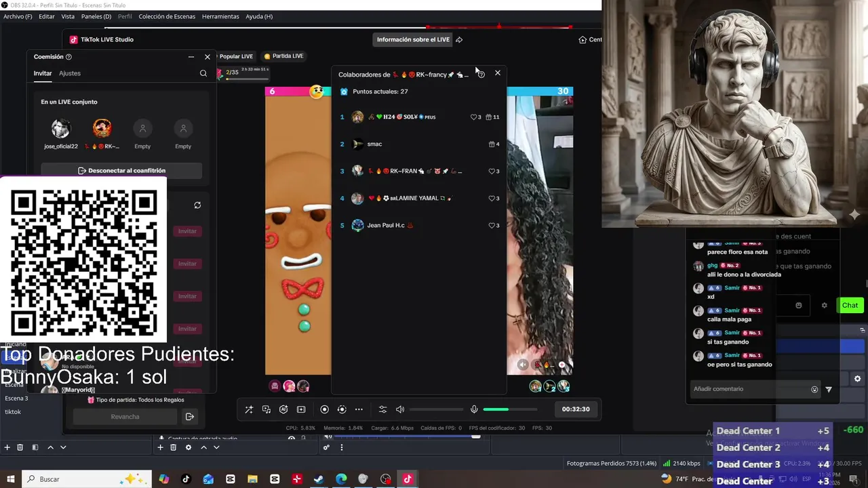This screenshot has height=488, width=868.
Task: Add a new source with plus icon
Action: tap(161, 447)
